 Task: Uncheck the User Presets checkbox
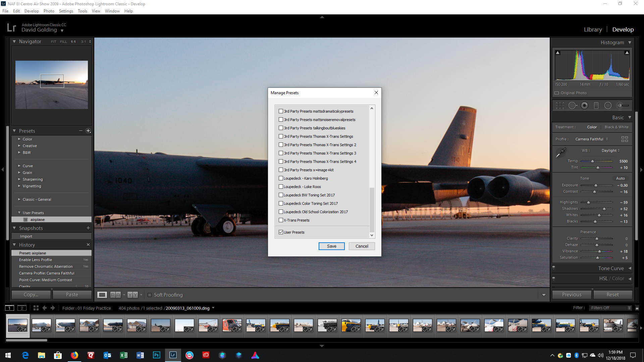click(x=281, y=232)
